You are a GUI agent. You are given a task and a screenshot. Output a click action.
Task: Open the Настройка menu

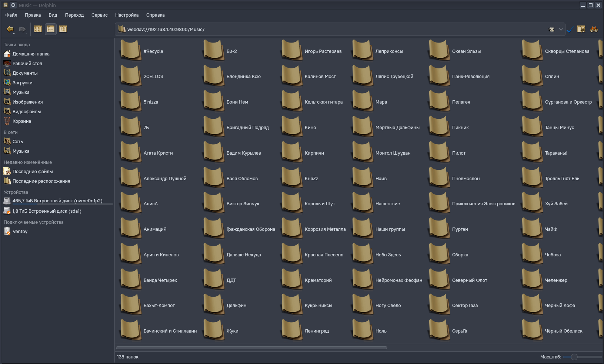click(x=127, y=15)
